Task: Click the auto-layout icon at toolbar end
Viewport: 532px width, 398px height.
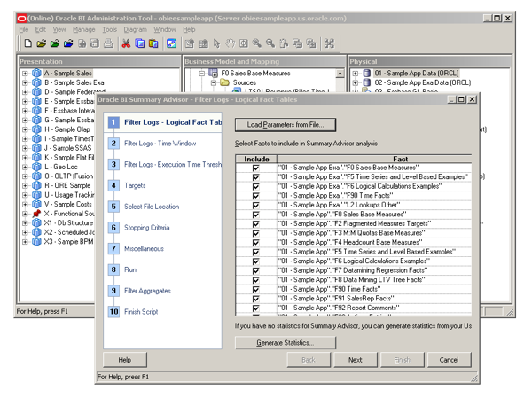Action: [329, 43]
